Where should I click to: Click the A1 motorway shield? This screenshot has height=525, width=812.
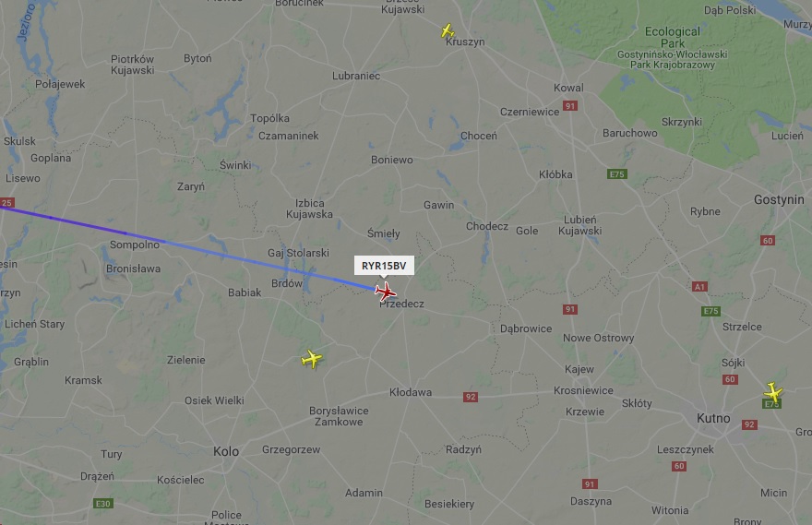point(699,286)
